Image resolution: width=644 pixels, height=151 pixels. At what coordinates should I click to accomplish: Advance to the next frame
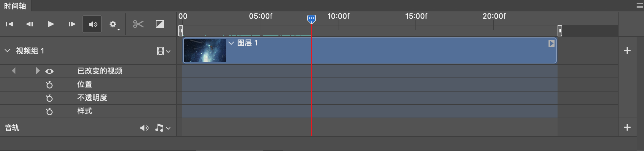click(72, 24)
